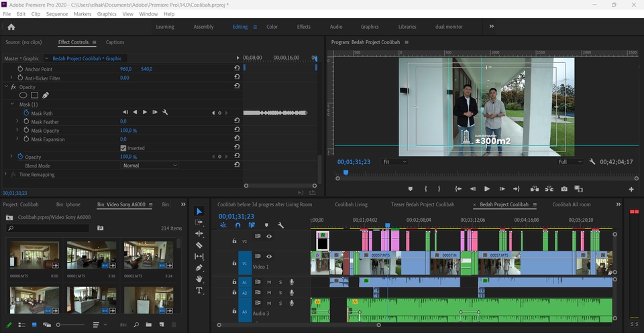Image resolution: width=644 pixels, height=333 pixels.
Task: Click Add Marker in Program Monitor
Action: click(x=410, y=189)
